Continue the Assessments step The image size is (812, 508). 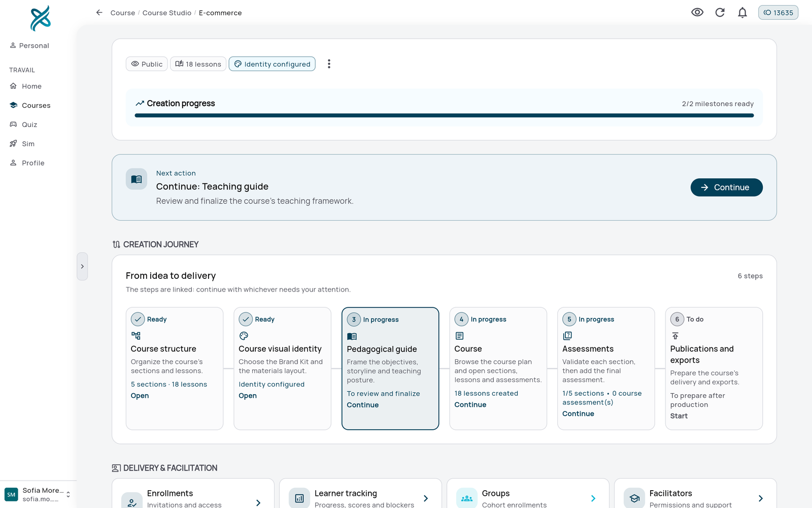[578, 414]
